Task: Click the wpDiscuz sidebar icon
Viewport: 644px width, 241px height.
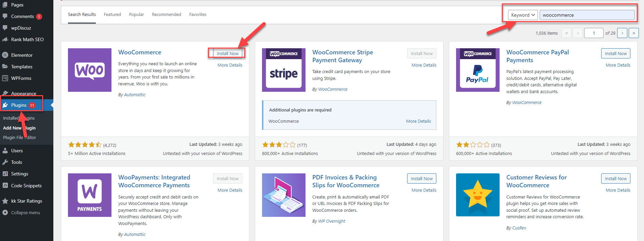Action: (x=5, y=28)
